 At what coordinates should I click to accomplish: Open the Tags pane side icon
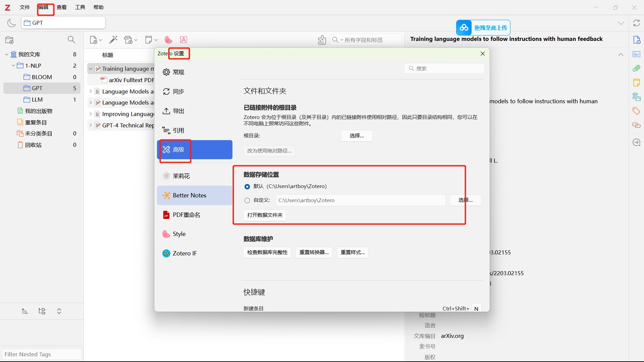click(636, 111)
